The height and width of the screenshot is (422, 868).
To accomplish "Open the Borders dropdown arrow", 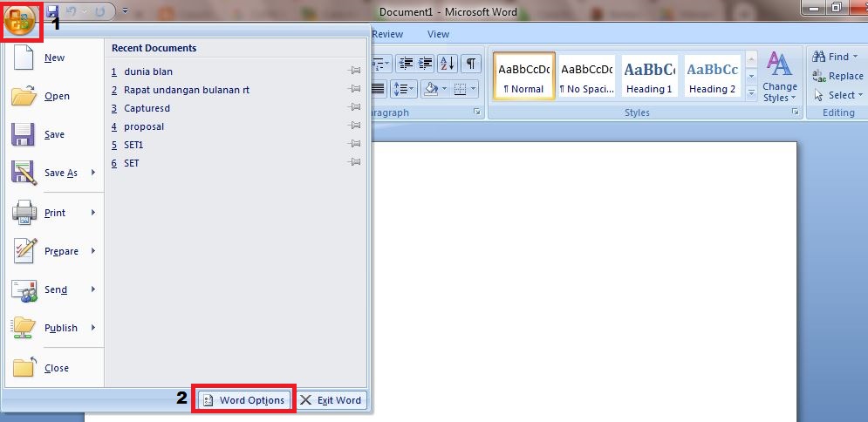I will [474, 88].
